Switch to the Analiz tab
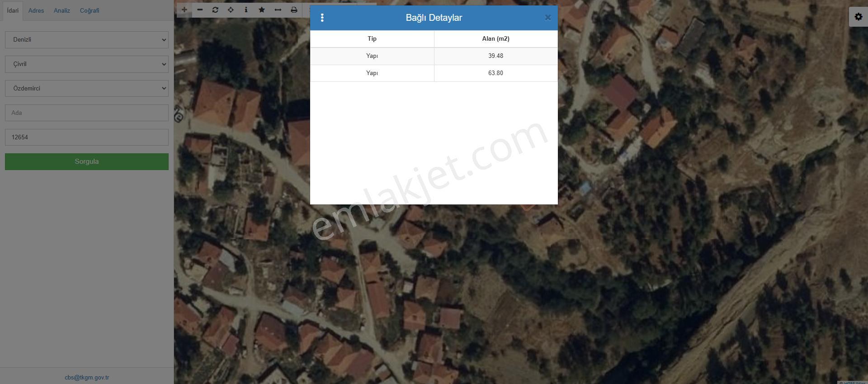This screenshot has width=868, height=384. [x=62, y=10]
